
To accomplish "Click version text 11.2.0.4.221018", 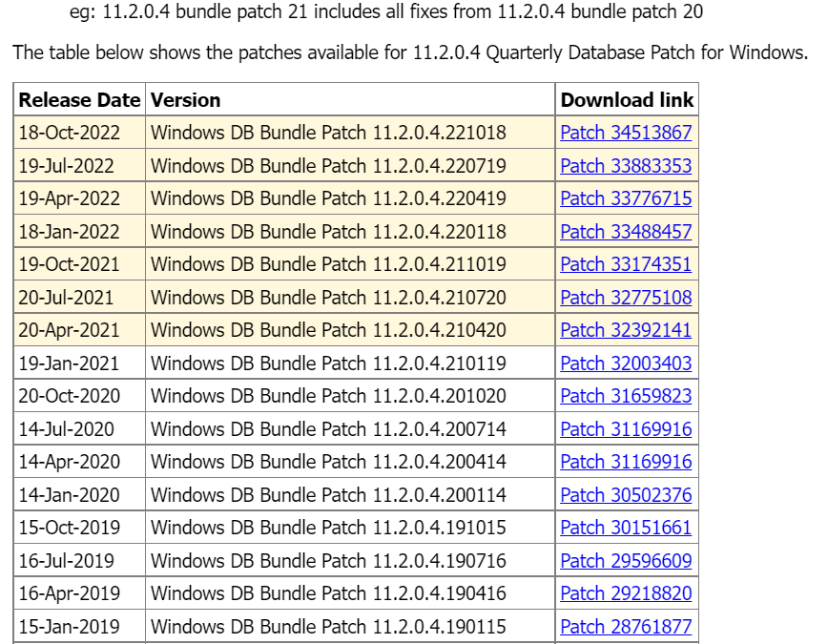I will (440, 133).
